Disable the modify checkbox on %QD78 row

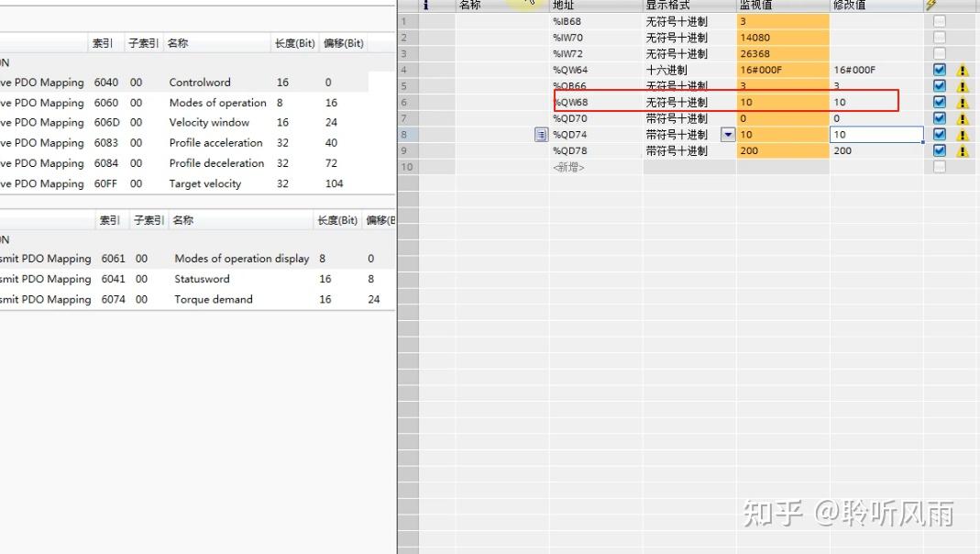click(939, 150)
